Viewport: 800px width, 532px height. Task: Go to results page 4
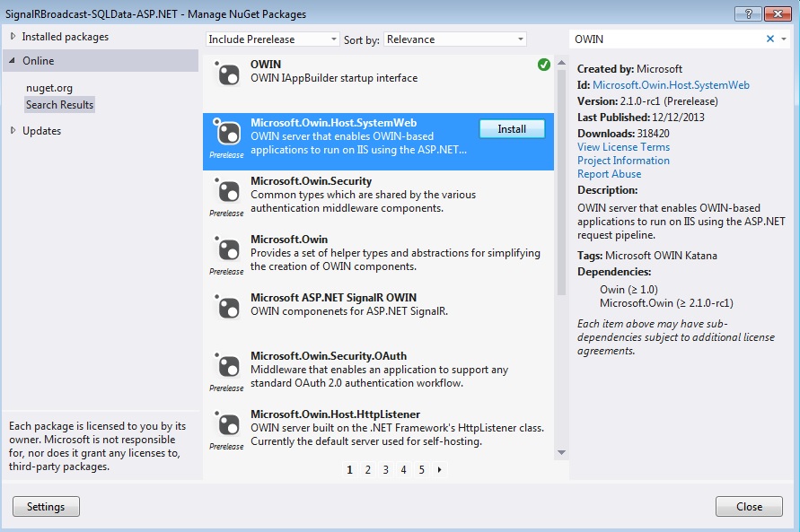coord(403,469)
